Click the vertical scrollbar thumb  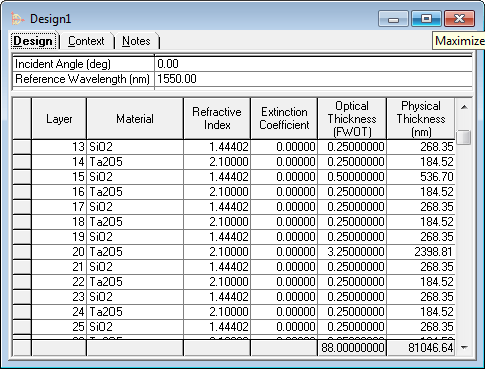(464, 137)
